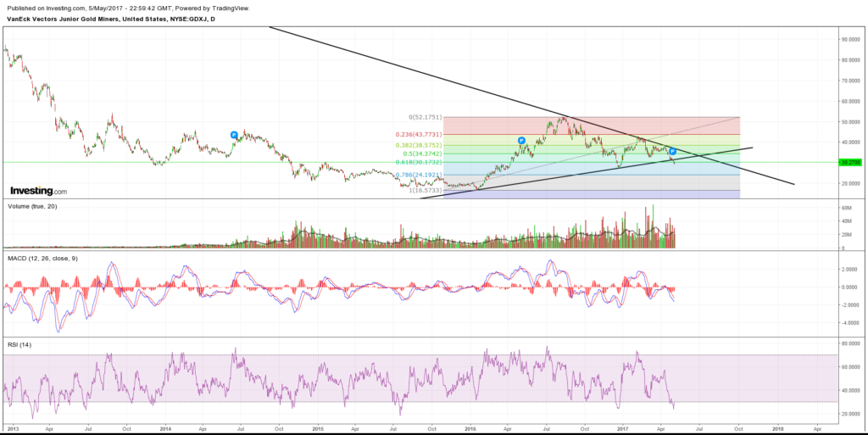The image size is (868, 435).
Task: Click the -2.0000 MACD axis label
Action: (851, 305)
